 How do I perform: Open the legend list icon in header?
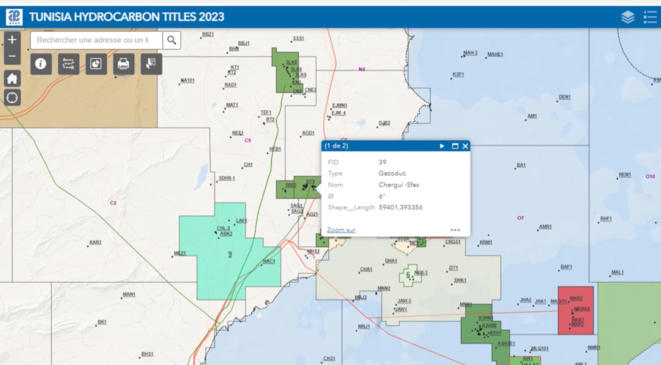click(x=650, y=17)
